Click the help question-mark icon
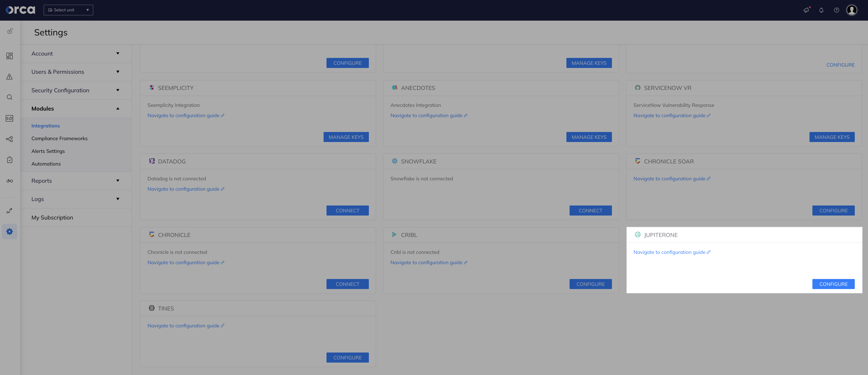The width and height of the screenshot is (868, 375). [836, 10]
